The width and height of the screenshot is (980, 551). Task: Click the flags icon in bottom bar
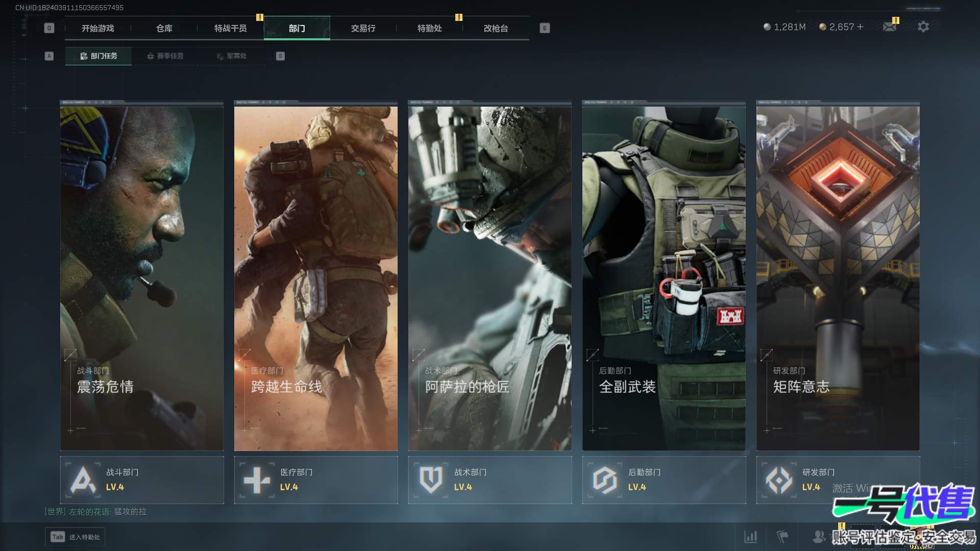click(x=782, y=537)
